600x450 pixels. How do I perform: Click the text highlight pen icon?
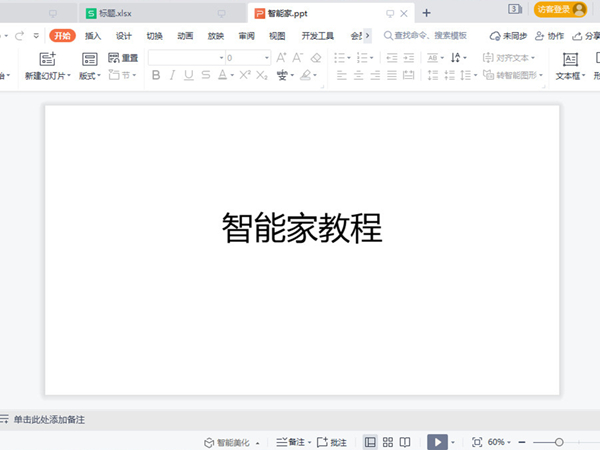coord(305,75)
